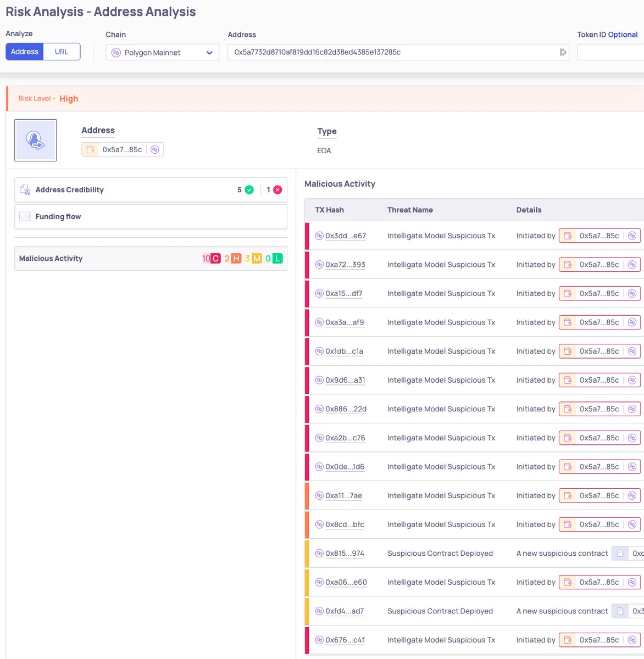Open transaction 0x815...974
This screenshot has width=644, height=659.
pyautogui.click(x=345, y=554)
